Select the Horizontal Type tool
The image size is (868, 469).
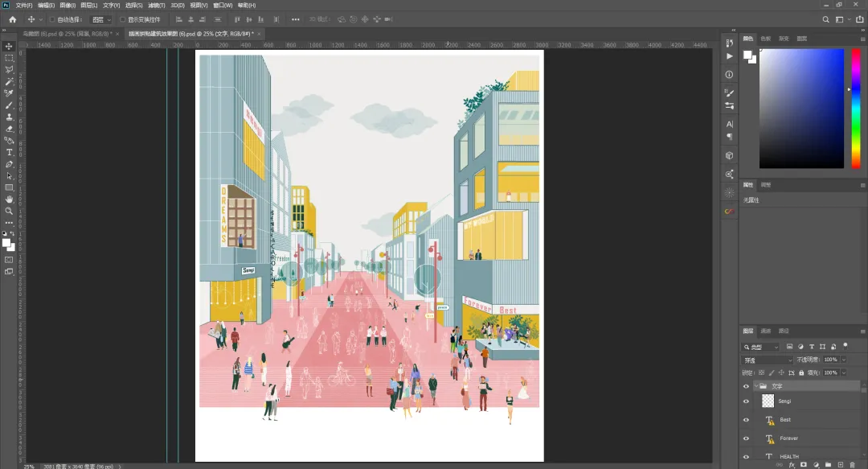(10, 152)
